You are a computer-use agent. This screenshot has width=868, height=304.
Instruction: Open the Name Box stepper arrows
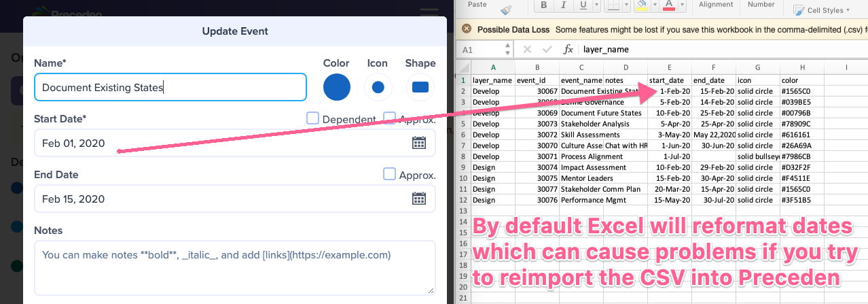pos(507,50)
